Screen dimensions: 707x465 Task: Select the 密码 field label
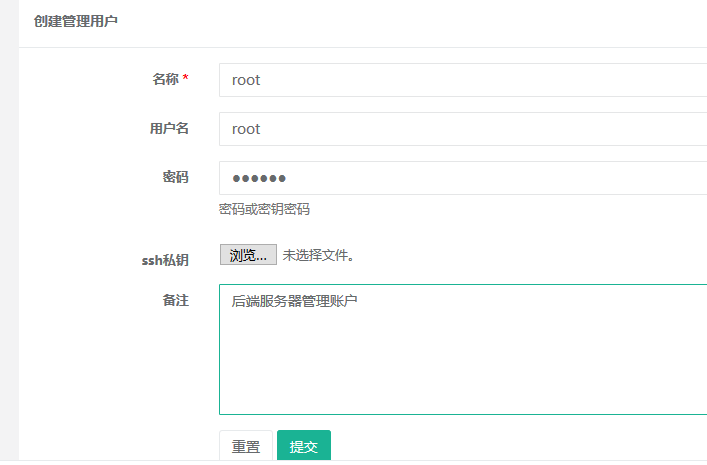pyautogui.click(x=175, y=177)
